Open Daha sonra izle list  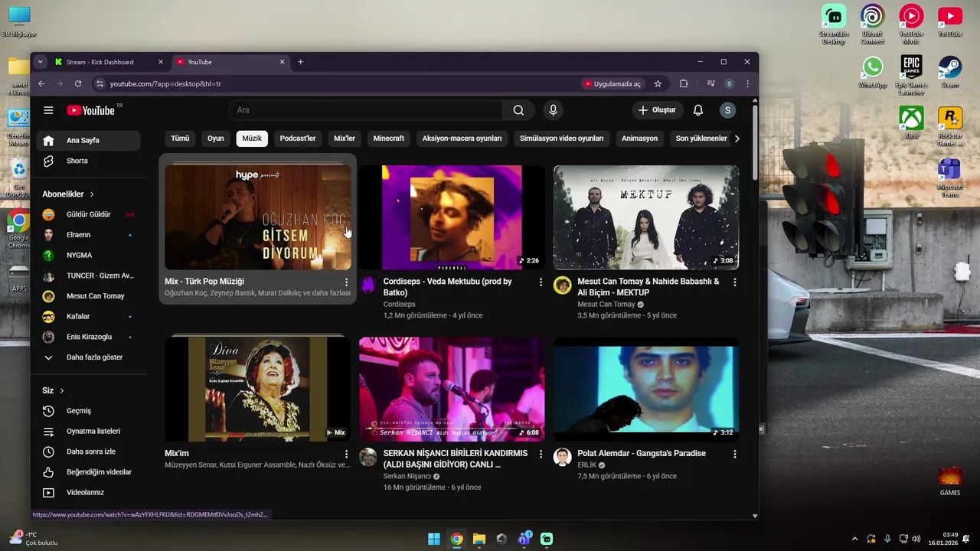(x=87, y=452)
